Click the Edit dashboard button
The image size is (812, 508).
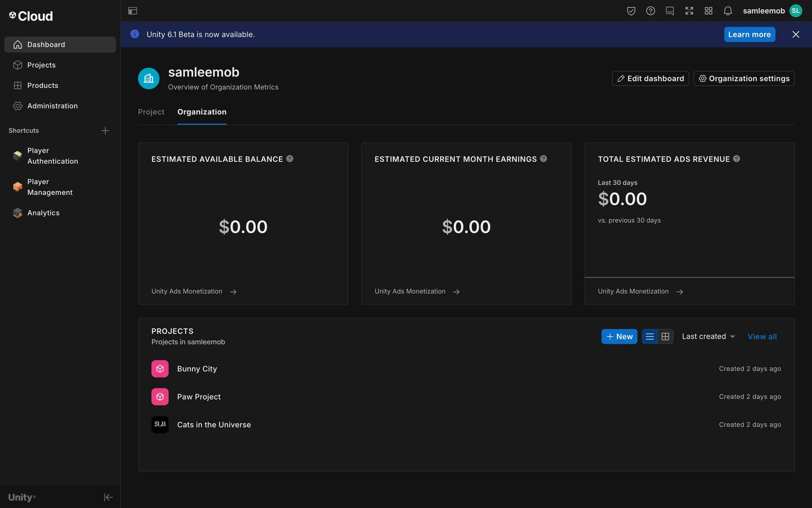coord(650,78)
